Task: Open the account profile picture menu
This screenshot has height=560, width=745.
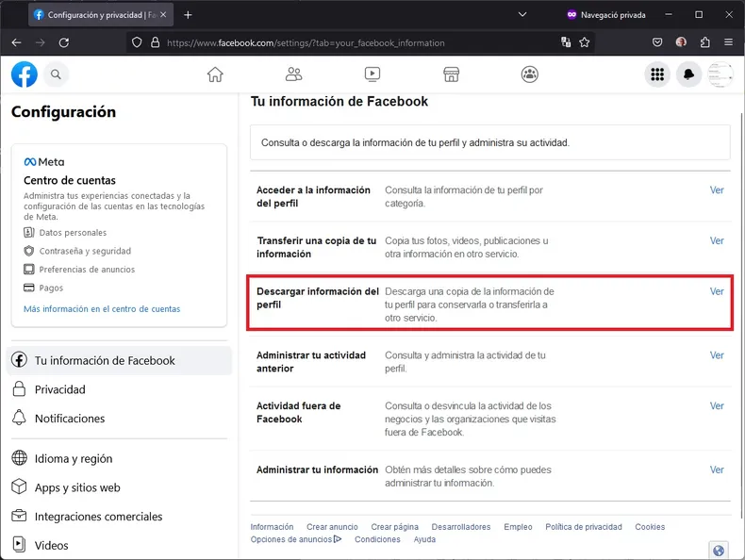Action: click(x=720, y=75)
